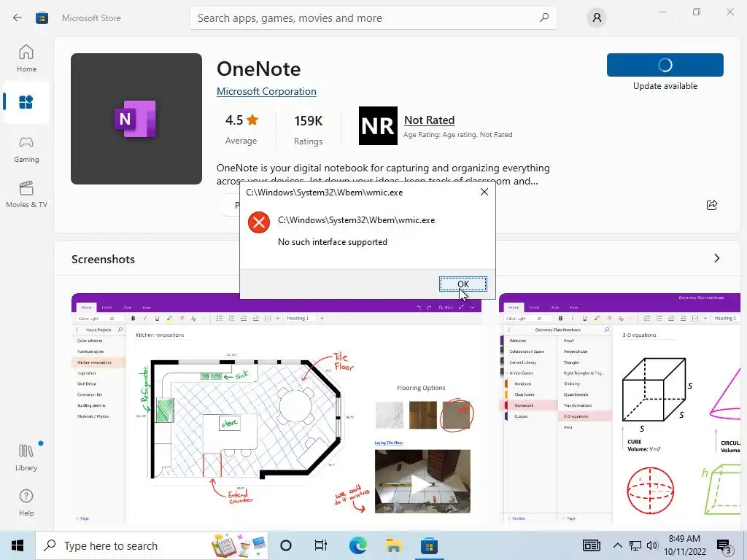Open Cortana circle icon on taskbar
Viewport: 747px width, 560px height.
(286, 545)
